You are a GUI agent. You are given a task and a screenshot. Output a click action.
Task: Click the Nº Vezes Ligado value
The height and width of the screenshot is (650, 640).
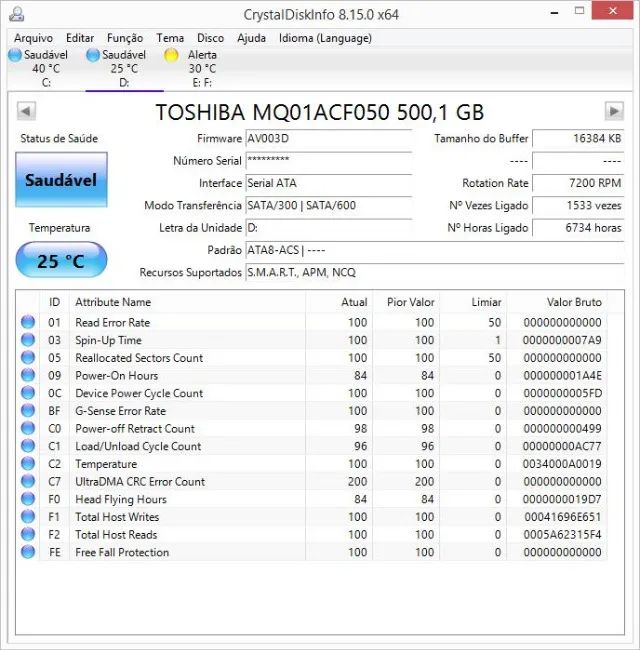point(578,206)
